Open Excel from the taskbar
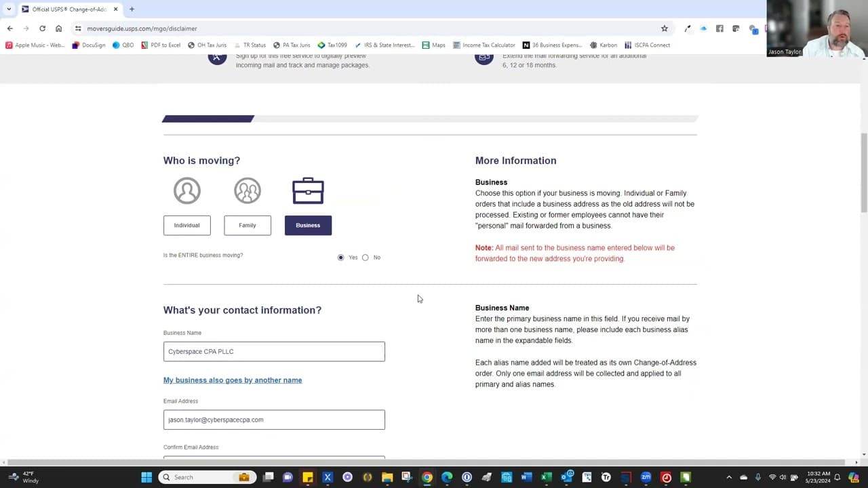Screen dimensions: 868x488 546,477
